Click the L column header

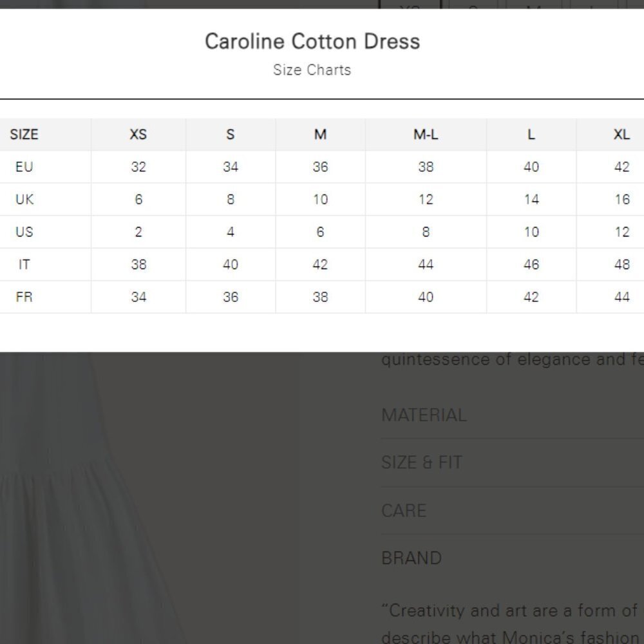tap(531, 135)
